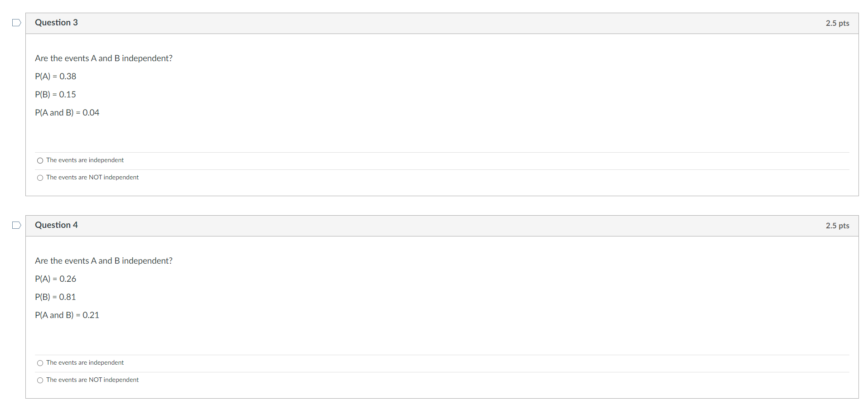Viewport: 868px width, 405px height.
Task: Click the text 'P(A) = 0.38'
Action: coord(55,76)
